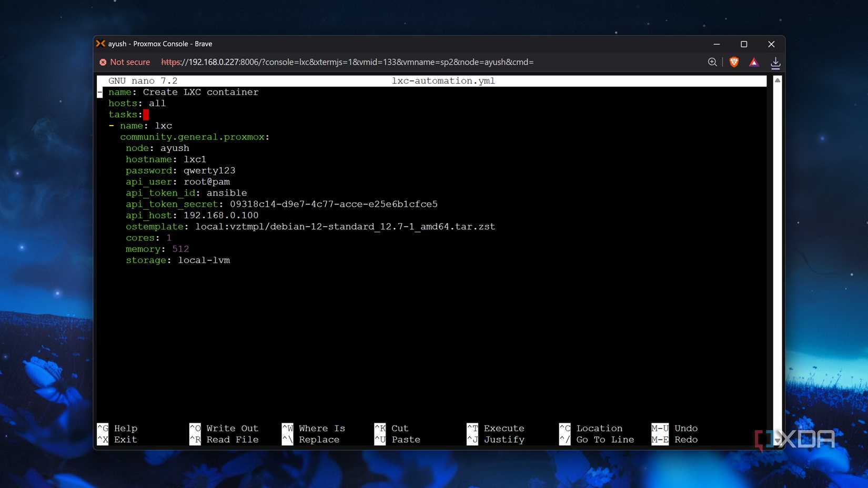Click the 'community.general.proxmox:' module line

click(x=195, y=137)
